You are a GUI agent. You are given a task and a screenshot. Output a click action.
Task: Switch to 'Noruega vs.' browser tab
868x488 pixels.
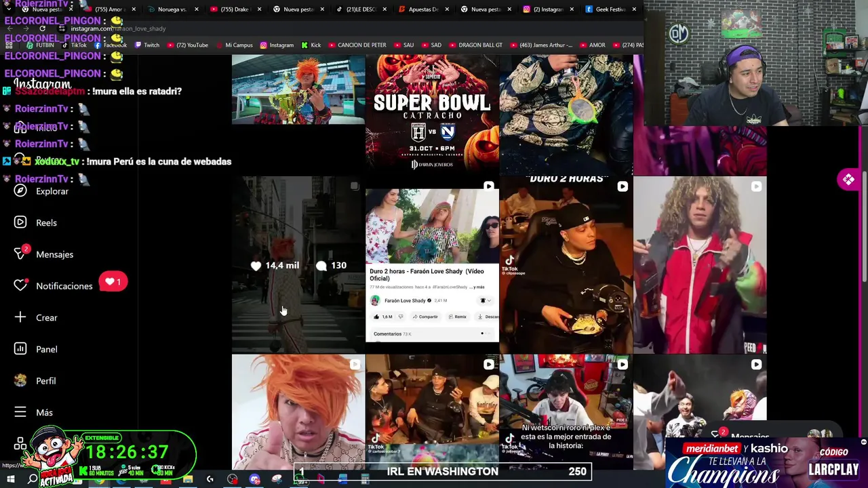(x=172, y=9)
